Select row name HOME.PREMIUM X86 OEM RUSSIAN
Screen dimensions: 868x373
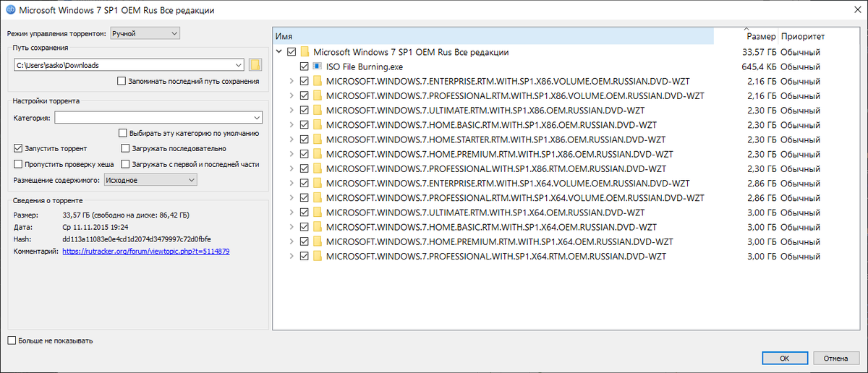pos(500,154)
